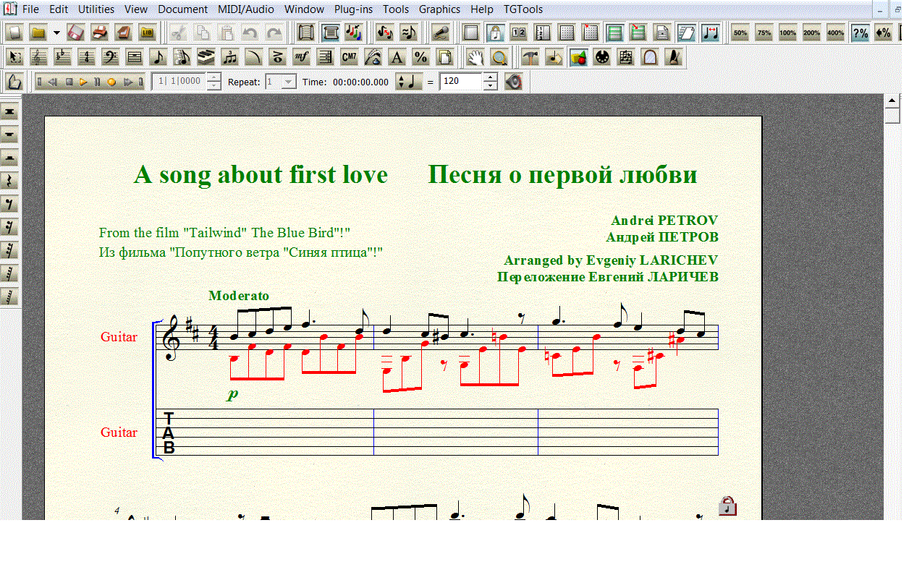This screenshot has height=588, width=922.
Task: Expand the Repeat count dropdown
Action: (288, 82)
